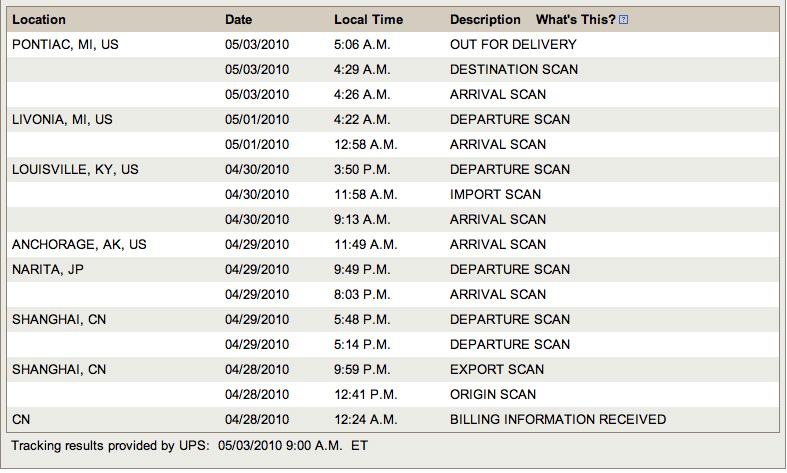This screenshot has width=787, height=473.
Task: Select the Date column header
Action: [x=238, y=20]
